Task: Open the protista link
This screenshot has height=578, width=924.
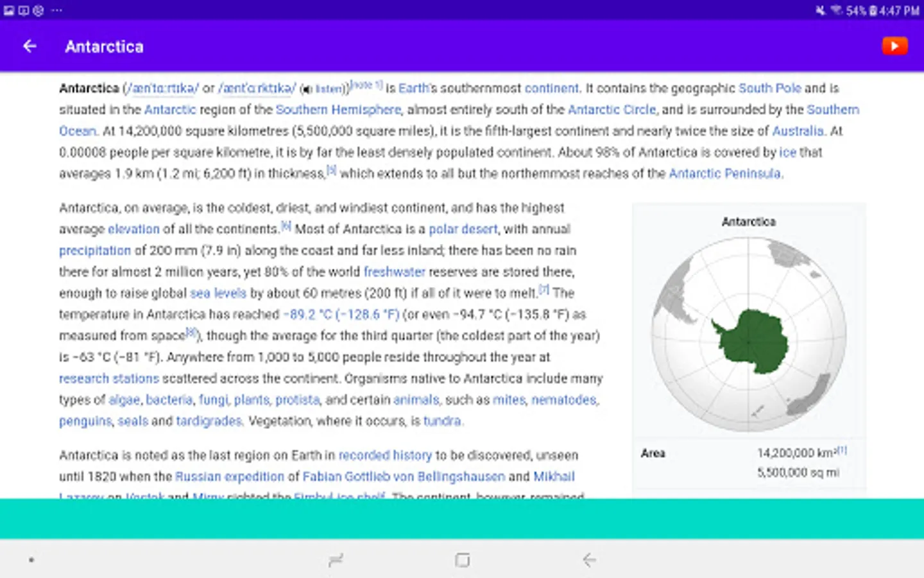Action: click(297, 399)
